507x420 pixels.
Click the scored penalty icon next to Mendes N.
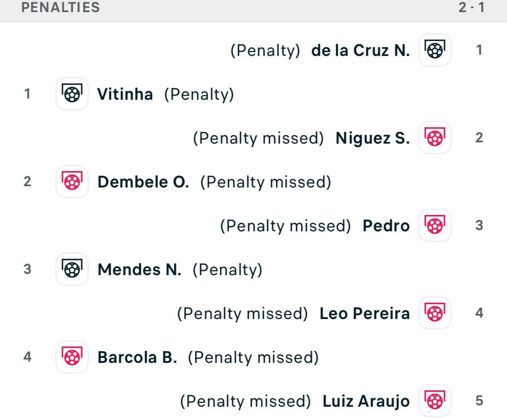pyautogui.click(x=72, y=270)
